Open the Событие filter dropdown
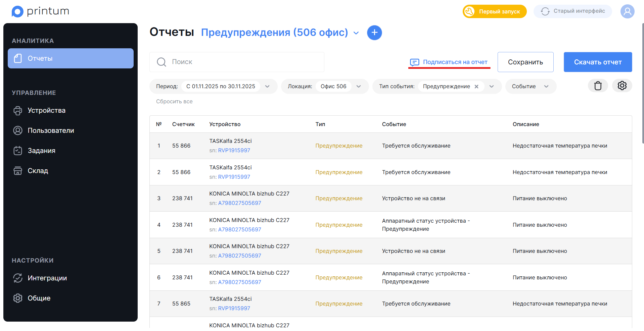 pyautogui.click(x=531, y=87)
